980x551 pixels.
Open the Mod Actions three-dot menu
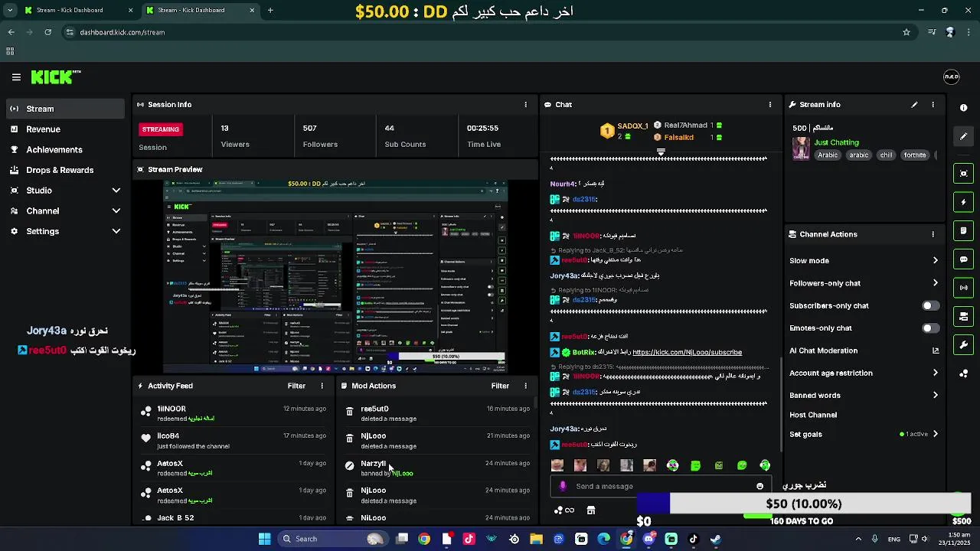coord(525,386)
